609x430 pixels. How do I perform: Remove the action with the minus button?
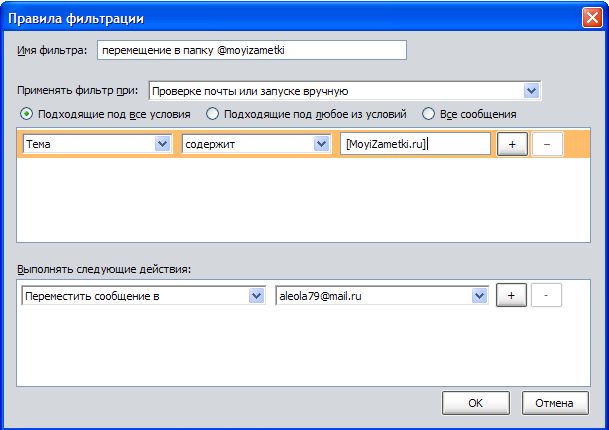coord(546,295)
